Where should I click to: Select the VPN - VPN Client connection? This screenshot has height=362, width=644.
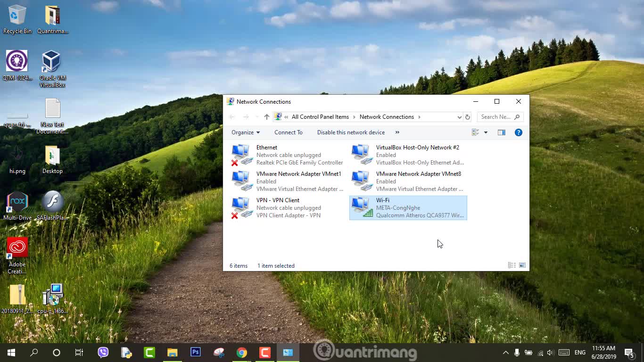click(x=288, y=208)
